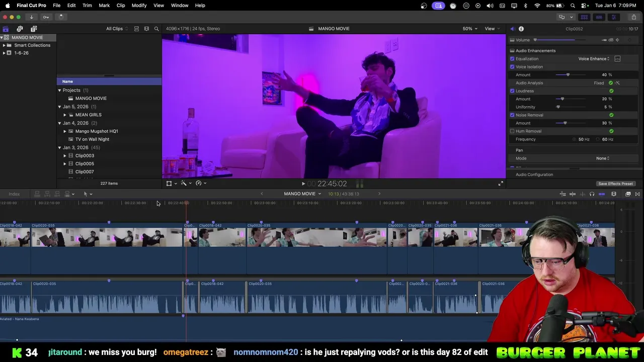This screenshot has height=362, width=644.
Task: Open the File menu
Action: tap(57, 6)
